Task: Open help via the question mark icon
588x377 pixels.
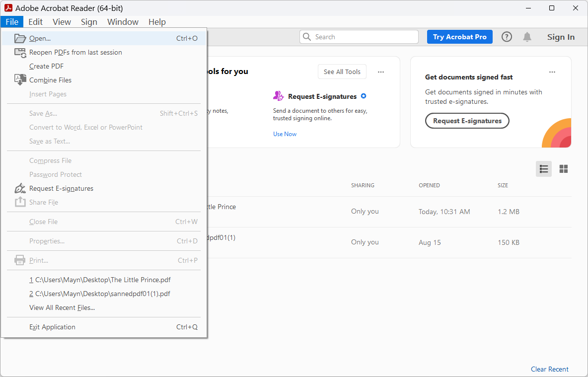Action: pos(506,37)
